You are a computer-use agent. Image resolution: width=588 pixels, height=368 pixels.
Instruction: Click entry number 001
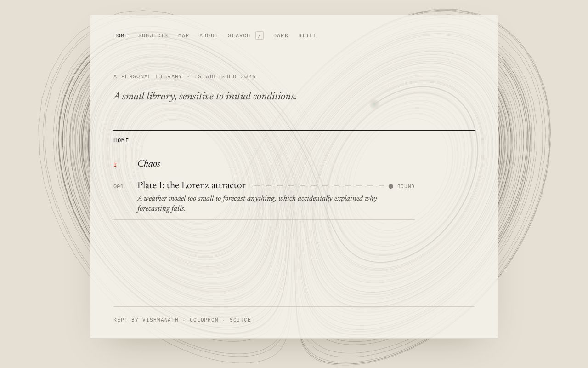coord(119,186)
